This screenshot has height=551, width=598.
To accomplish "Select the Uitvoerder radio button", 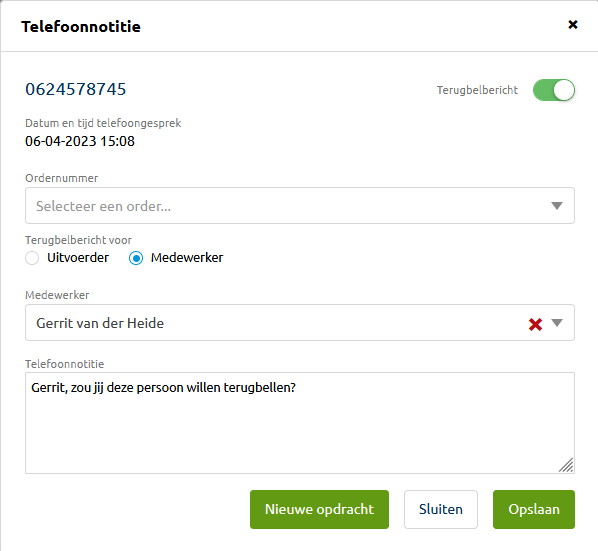I will [x=32, y=258].
